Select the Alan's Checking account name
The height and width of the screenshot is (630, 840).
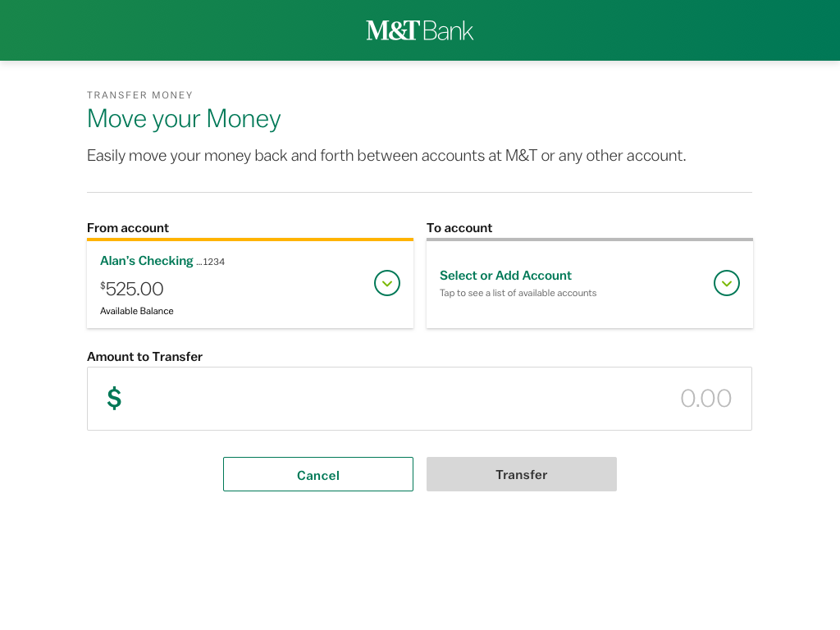click(146, 261)
